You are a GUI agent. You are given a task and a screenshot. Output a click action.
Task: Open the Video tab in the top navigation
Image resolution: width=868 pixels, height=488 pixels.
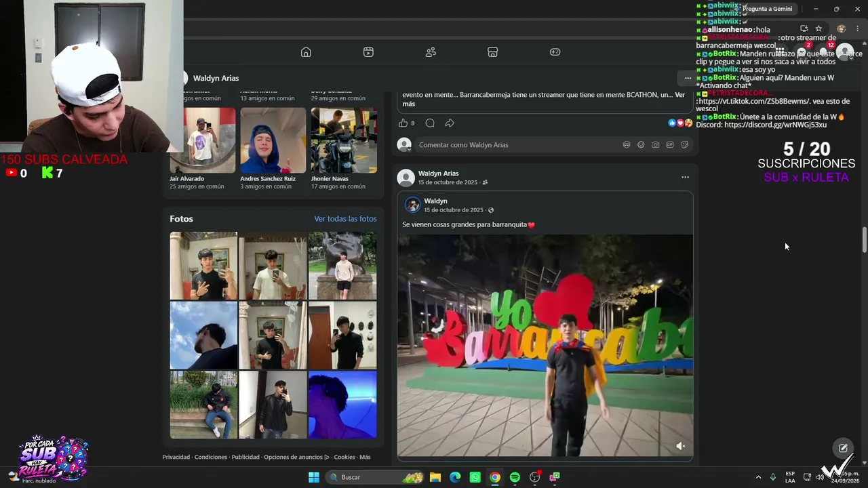(x=368, y=52)
